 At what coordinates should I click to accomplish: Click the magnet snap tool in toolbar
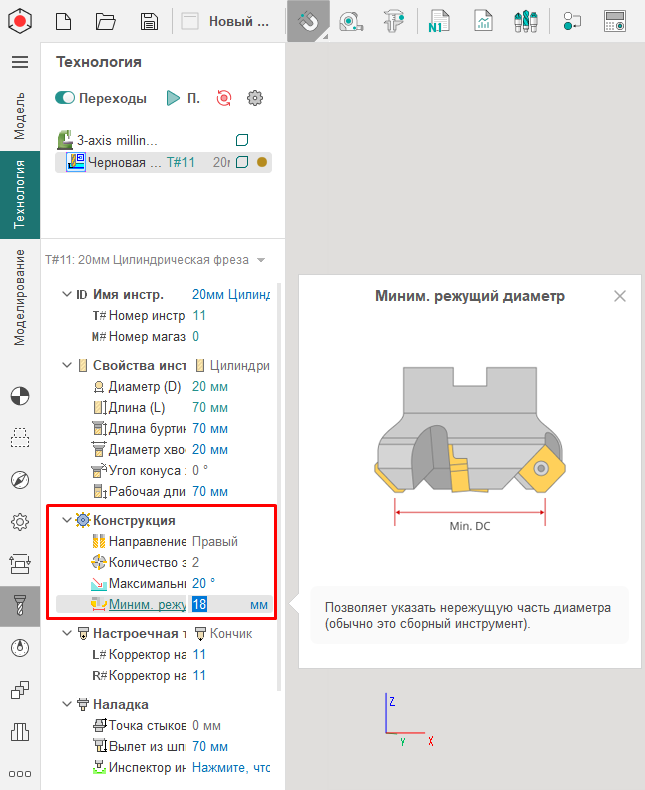308,21
